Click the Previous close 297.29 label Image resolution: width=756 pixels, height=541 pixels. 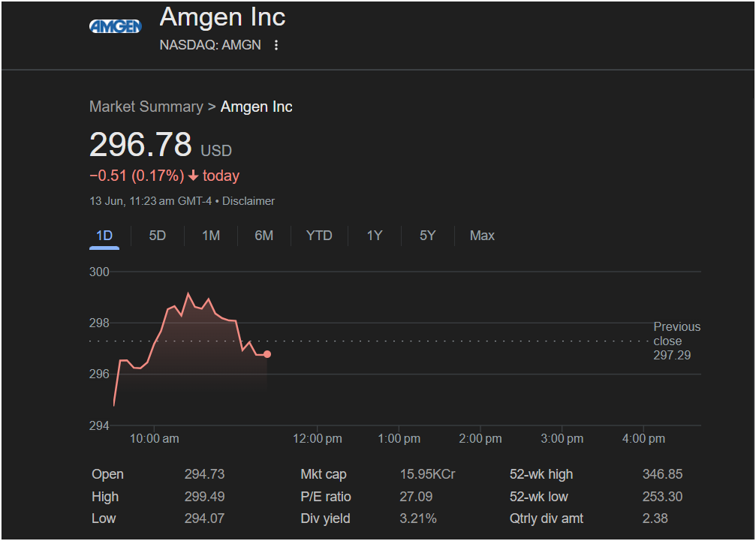click(676, 341)
